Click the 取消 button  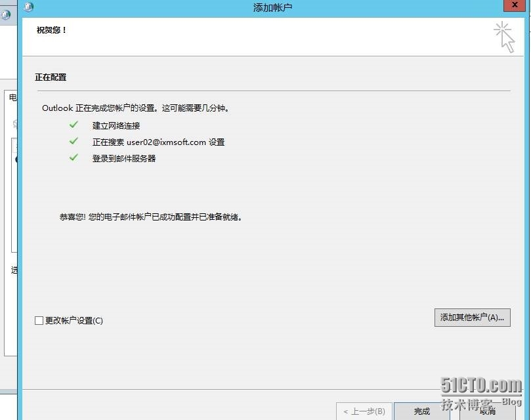point(488,411)
